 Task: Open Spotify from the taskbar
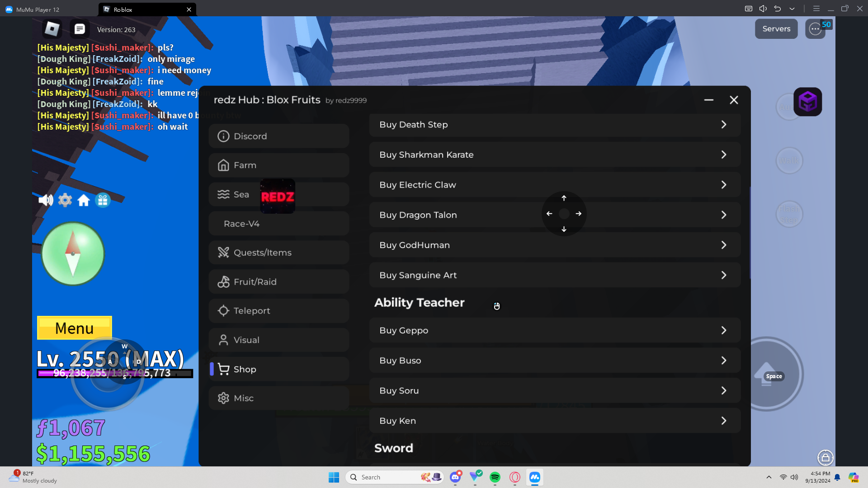tap(495, 477)
